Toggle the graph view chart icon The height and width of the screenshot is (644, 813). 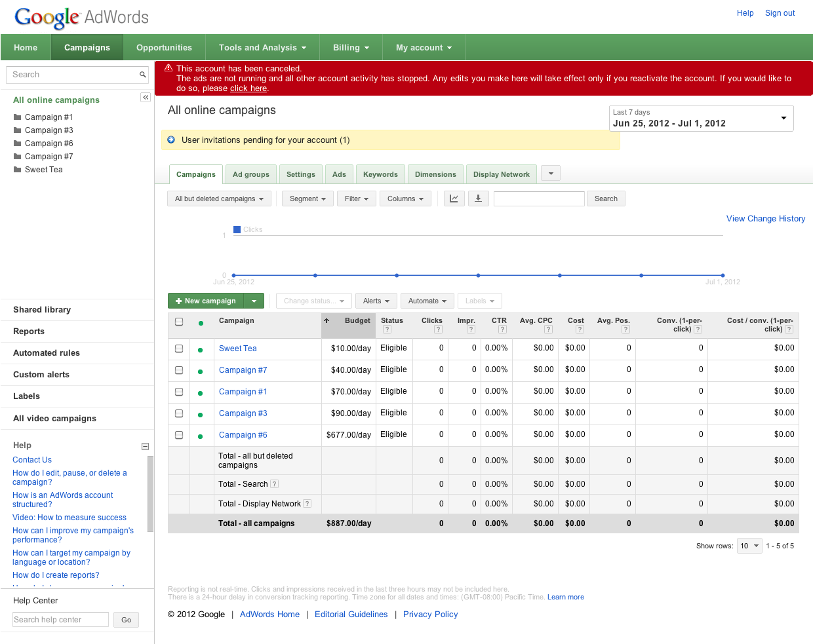[454, 199]
